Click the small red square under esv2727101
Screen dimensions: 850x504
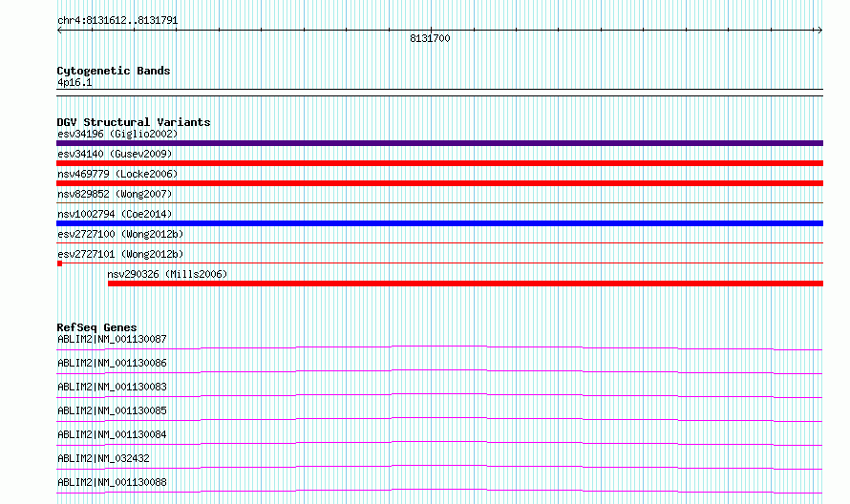coord(59,263)
